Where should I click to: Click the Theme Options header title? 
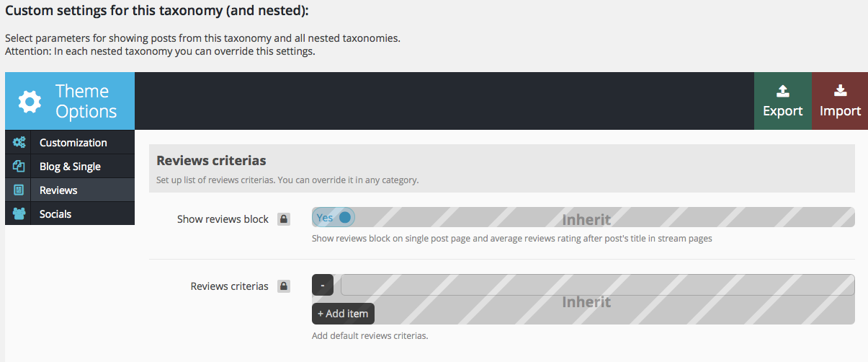click(x=86, y=102)
